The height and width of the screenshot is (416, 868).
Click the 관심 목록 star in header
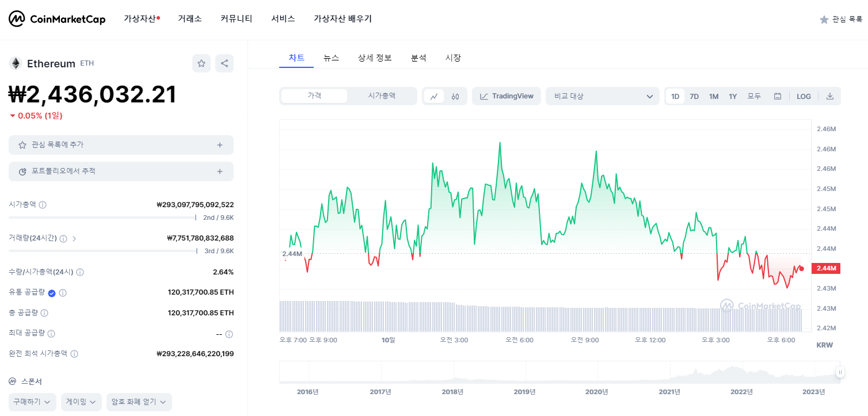click(x=824, y=20)
